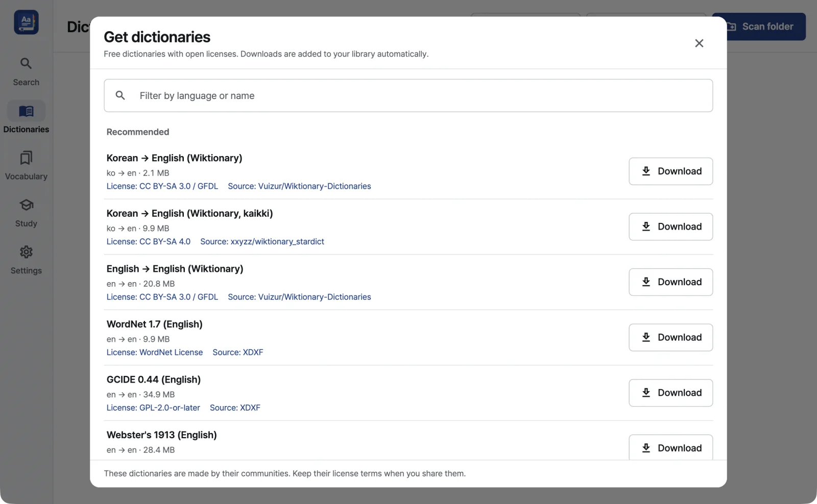Click the 'en → en · 28.4 MB' size text

click(x=140, y=450)
